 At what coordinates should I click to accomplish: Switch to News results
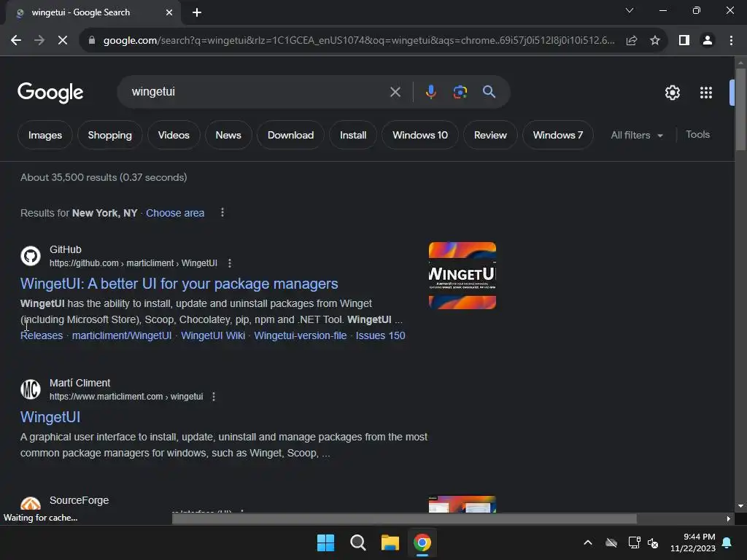(228, 135)
